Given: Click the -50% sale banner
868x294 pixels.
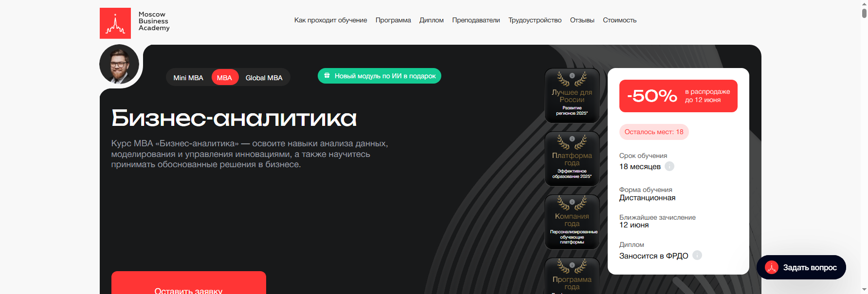Looking at the screenshot, I should click(678, 96).
